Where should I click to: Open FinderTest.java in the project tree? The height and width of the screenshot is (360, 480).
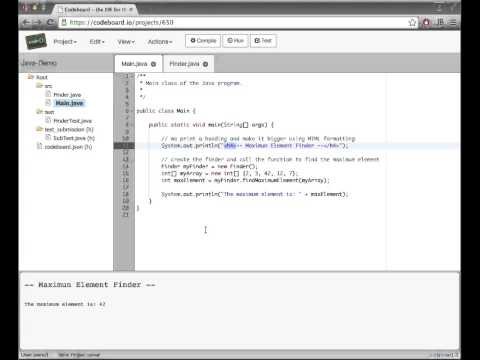click(73, 121)
